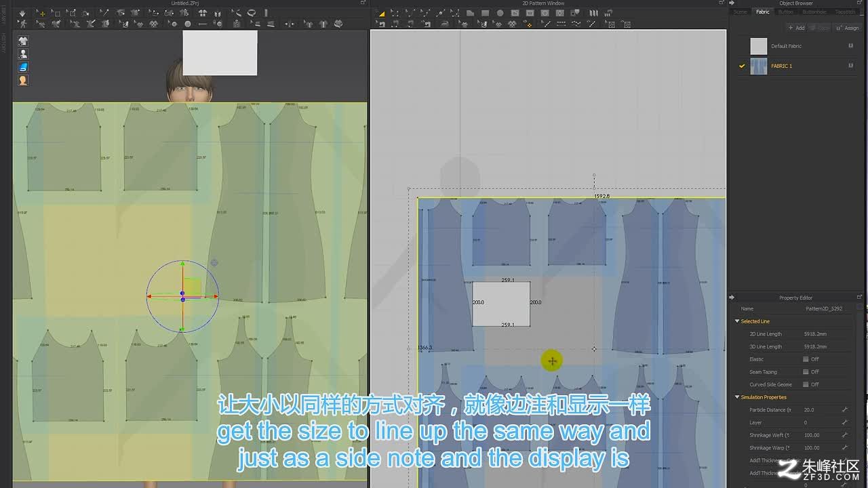Click save icon on FABRIC 1 row
Viewport: 868px width, 488px height.
851,66
